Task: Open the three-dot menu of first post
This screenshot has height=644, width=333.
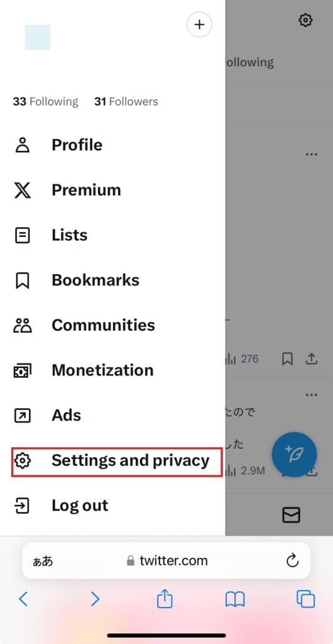Action: click(x=312, y=155)
